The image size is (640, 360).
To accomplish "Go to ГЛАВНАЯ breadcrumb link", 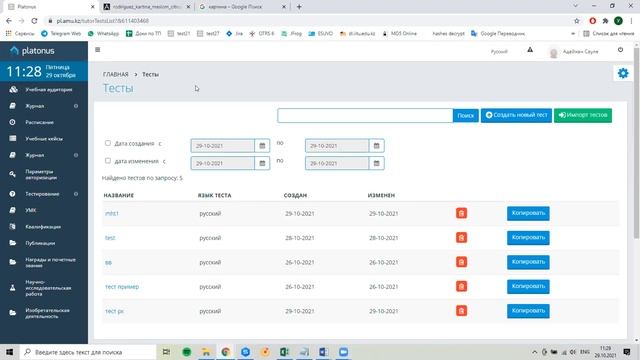I will (x=116, y=74).
